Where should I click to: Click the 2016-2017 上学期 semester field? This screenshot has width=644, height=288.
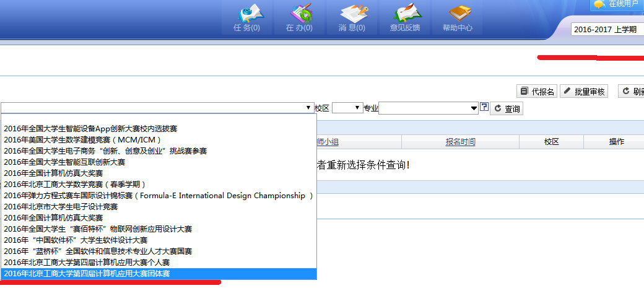coord(607,29)
